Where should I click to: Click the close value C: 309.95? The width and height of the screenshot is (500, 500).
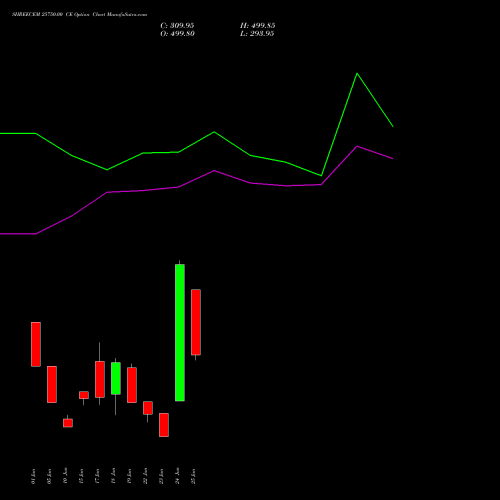coord(177,26)
